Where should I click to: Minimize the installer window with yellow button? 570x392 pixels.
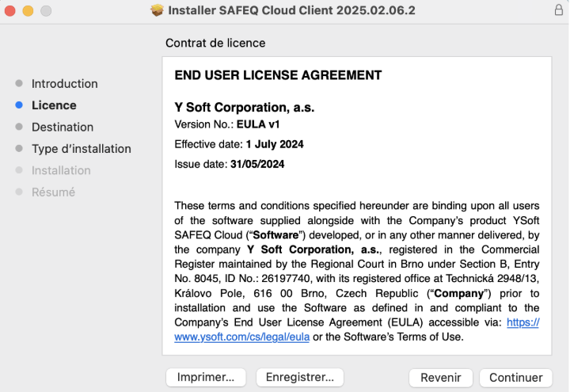click(28, 10)
